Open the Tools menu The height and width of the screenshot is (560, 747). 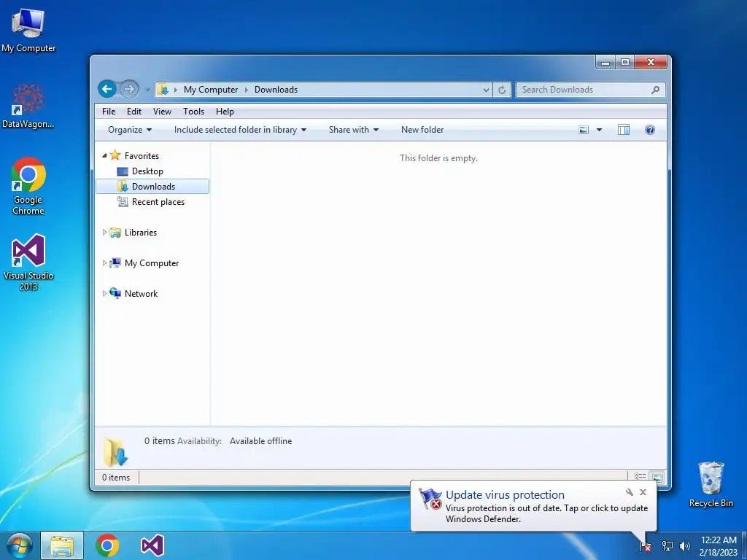tap(193, 112)
